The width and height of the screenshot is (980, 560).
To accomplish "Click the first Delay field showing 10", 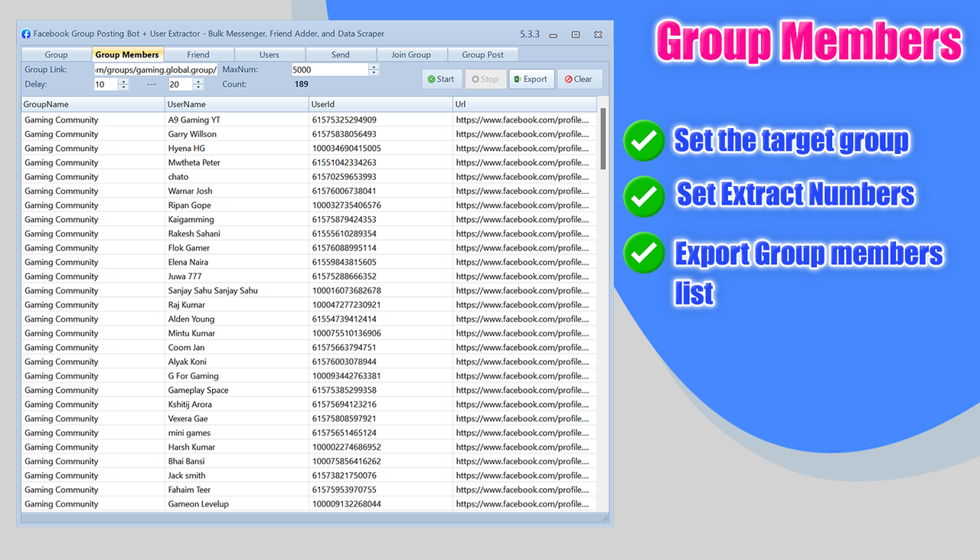I will 106,84.
